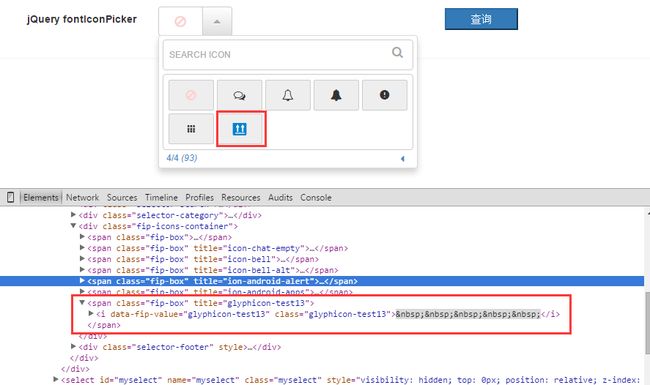Select the ion-android-alert span row
Screen dimensions: 650x385
(x=322, y=281)
